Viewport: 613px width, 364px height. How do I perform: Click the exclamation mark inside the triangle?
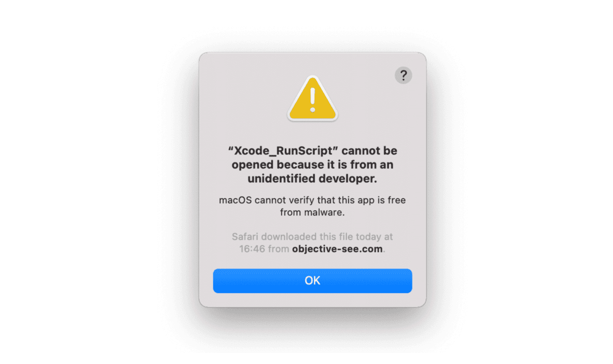pos(313,100)
